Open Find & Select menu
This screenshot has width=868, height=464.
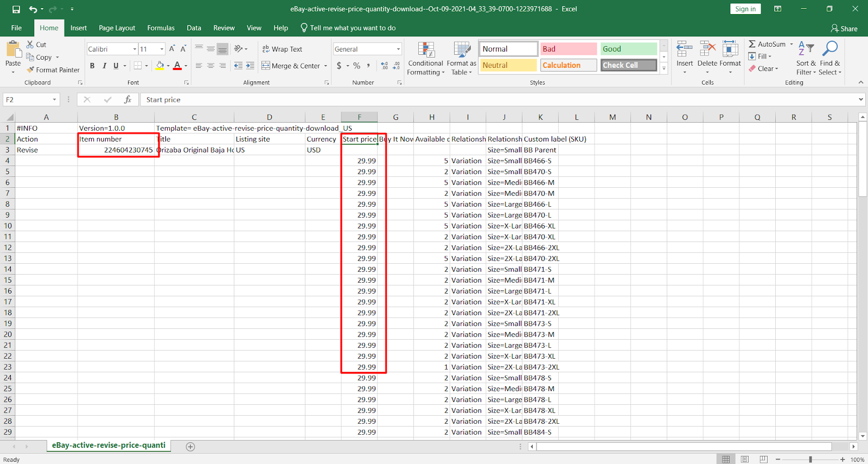coord(830,59)
